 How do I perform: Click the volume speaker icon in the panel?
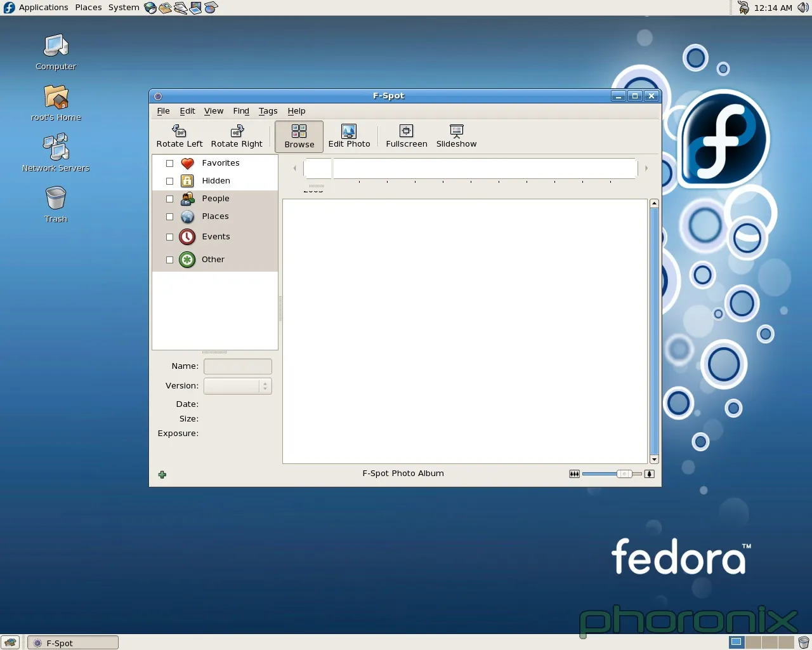tap(802, 8)
